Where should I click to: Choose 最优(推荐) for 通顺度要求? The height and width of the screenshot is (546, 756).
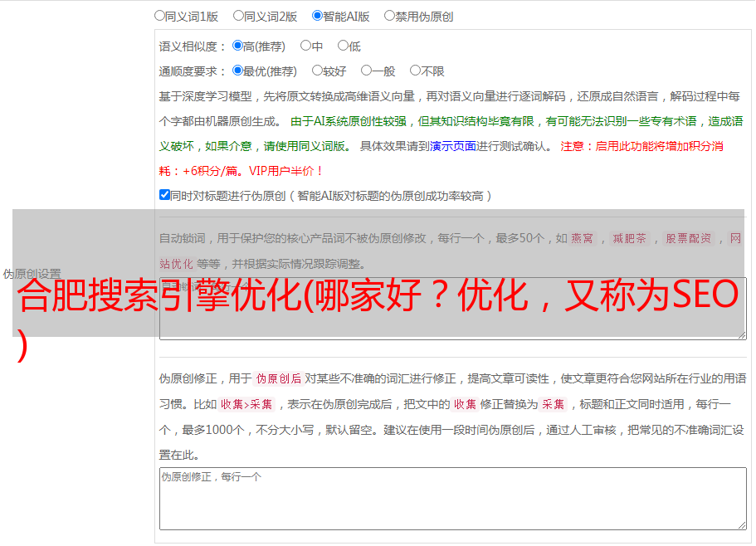click(237, 71)
